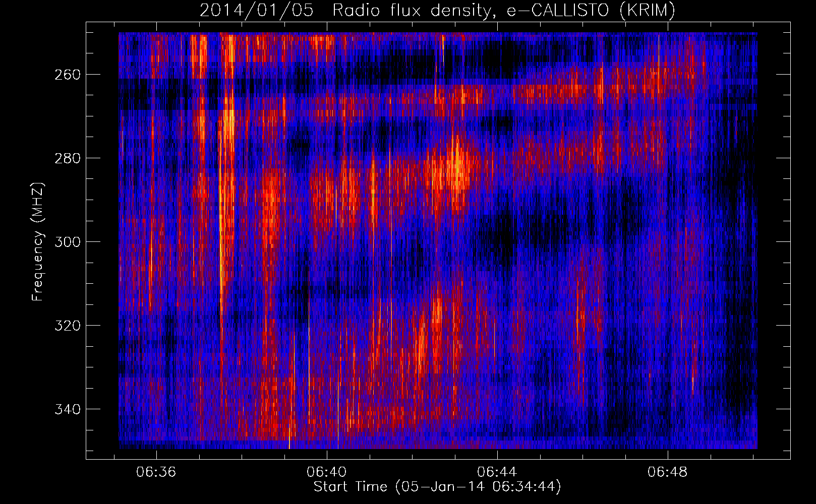Click the plot title mentioning e-CALLISTO (KRIM)
This screenshot has width=816, height=504.
coord(437,10)
